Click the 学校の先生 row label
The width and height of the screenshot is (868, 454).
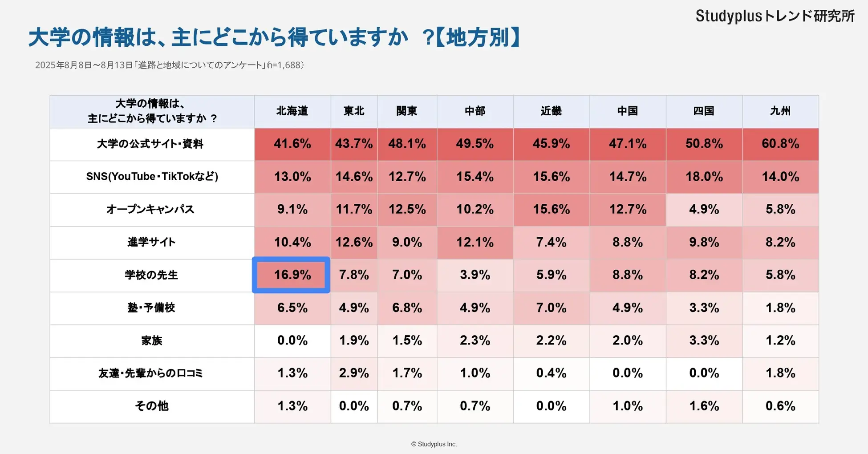pyautogui.click(x=151, y=275)
